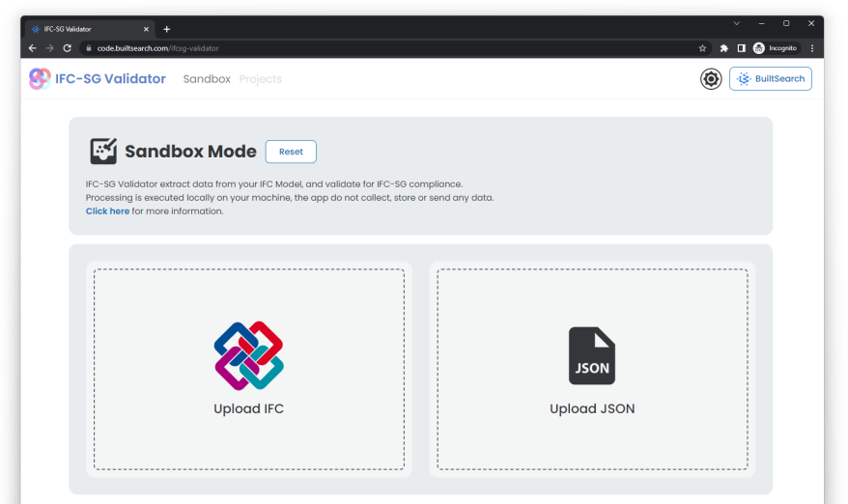
Task: Bookmark page with star icon
Action: pos(702,48)
